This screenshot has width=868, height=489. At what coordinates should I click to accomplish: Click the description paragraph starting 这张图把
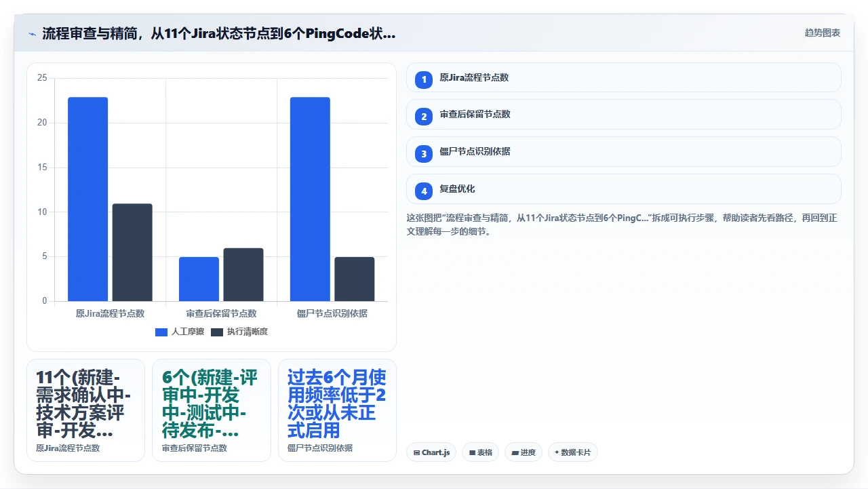point(622,224)
